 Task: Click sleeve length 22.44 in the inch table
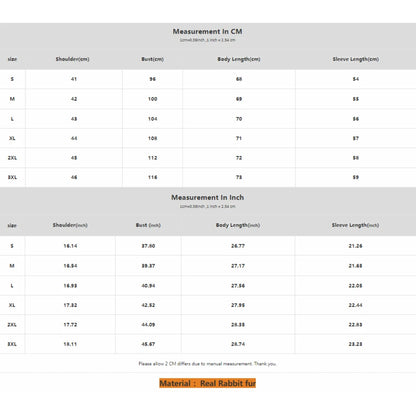coord(355,305)
